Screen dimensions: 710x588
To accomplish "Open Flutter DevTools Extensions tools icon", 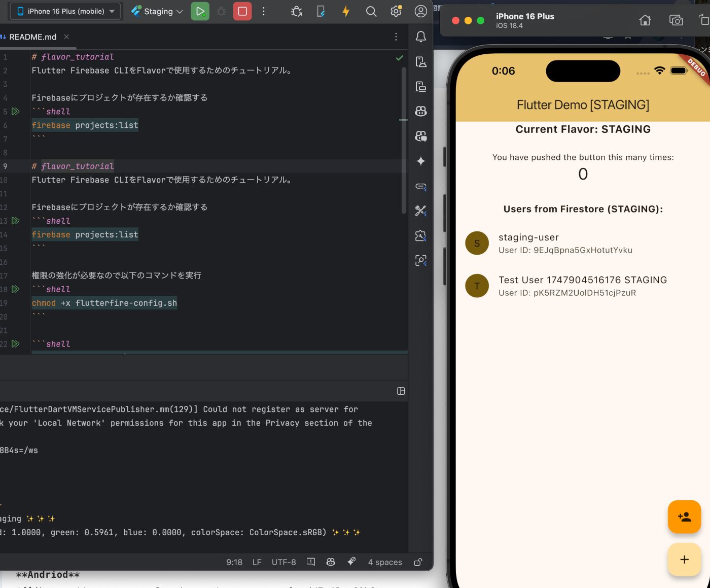I will click(421, 211).
